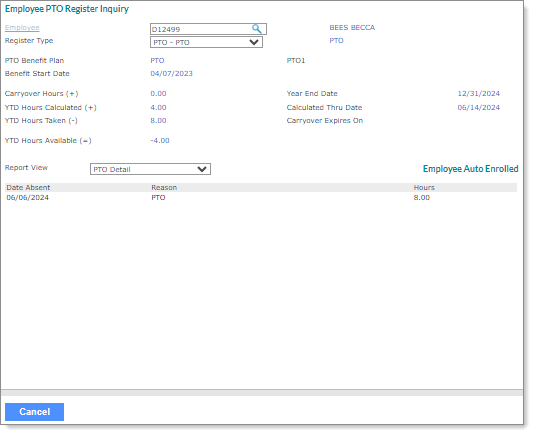The width and height of the screenshot is (534, 435).
Task: Select the PTO Detail combo box
Action: (x=150, y=169)
